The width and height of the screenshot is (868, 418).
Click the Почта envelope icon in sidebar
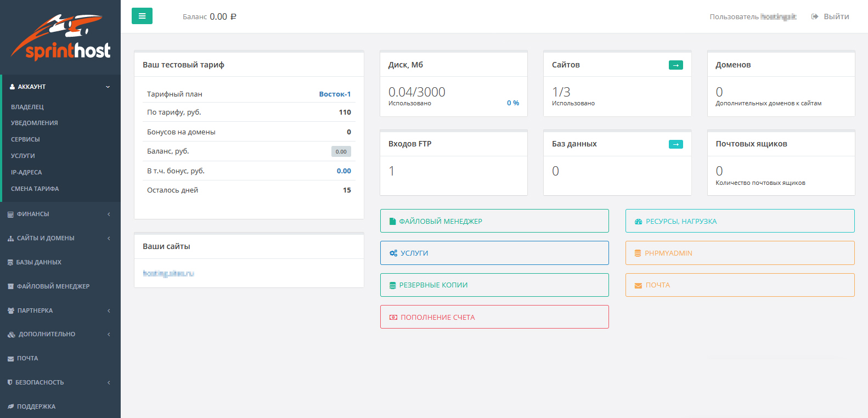10,359
